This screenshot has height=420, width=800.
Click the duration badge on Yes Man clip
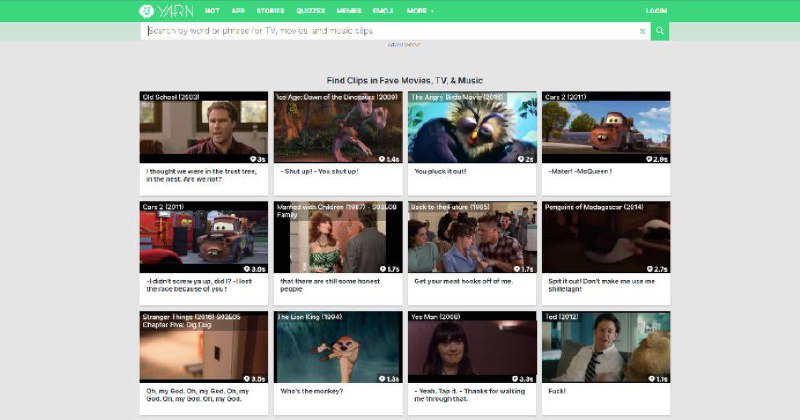[523, 379]
